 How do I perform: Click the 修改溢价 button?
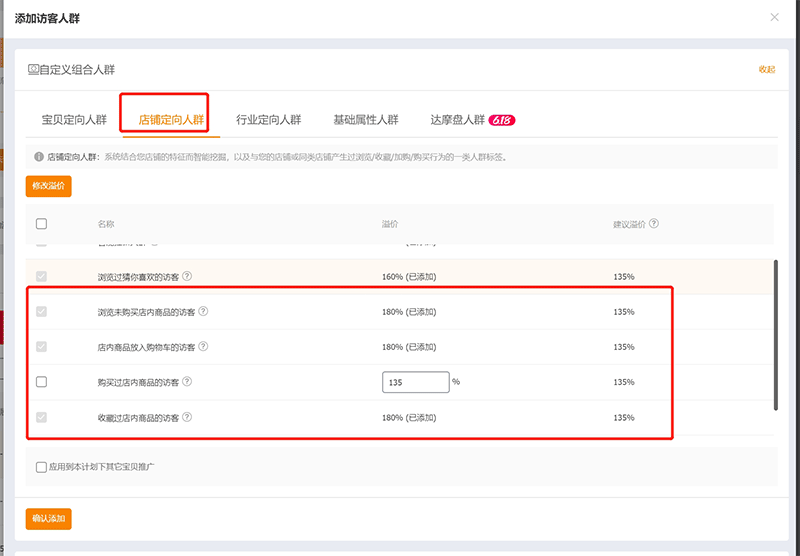point(49,187)
